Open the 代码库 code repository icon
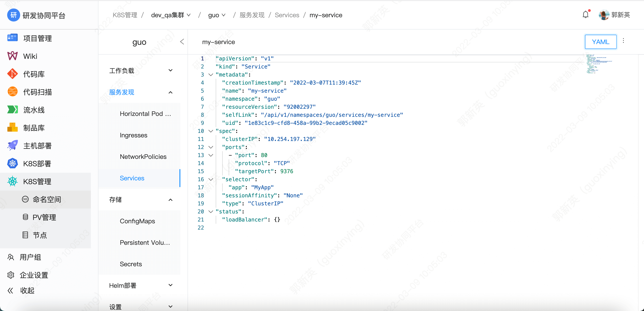Viewport: 644px width, 311px height. click(12, 74)
